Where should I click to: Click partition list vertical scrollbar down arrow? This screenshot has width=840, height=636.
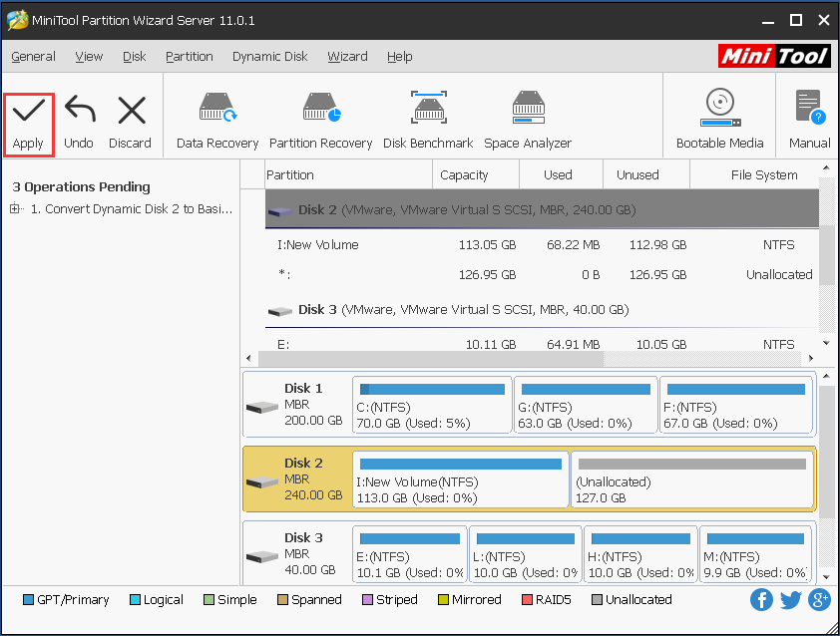coord(826,343)
